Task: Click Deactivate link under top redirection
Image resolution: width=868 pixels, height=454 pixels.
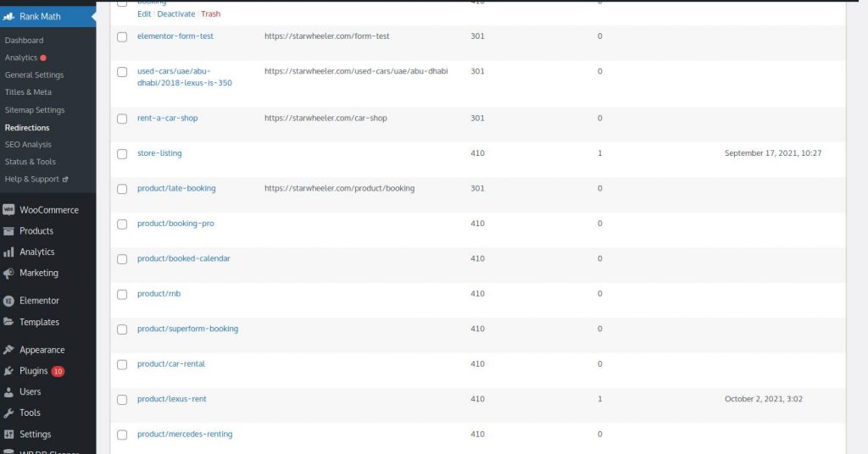Action: coord(176,14)
